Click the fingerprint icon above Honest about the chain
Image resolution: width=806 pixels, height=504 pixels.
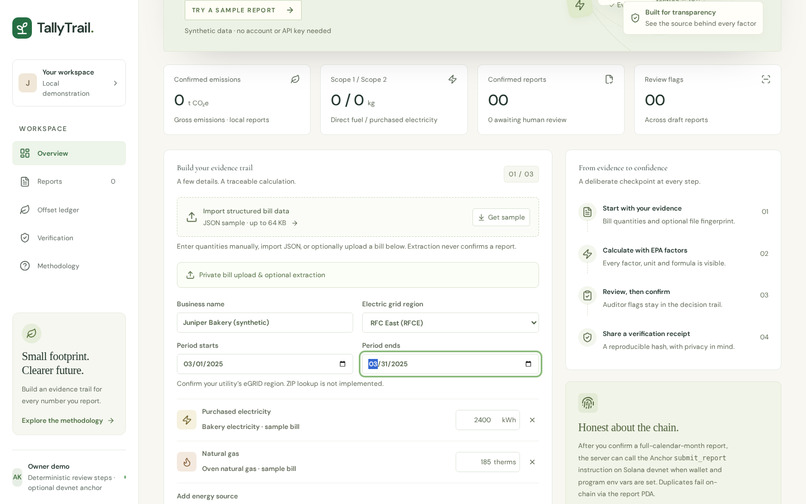click(588, 403)
